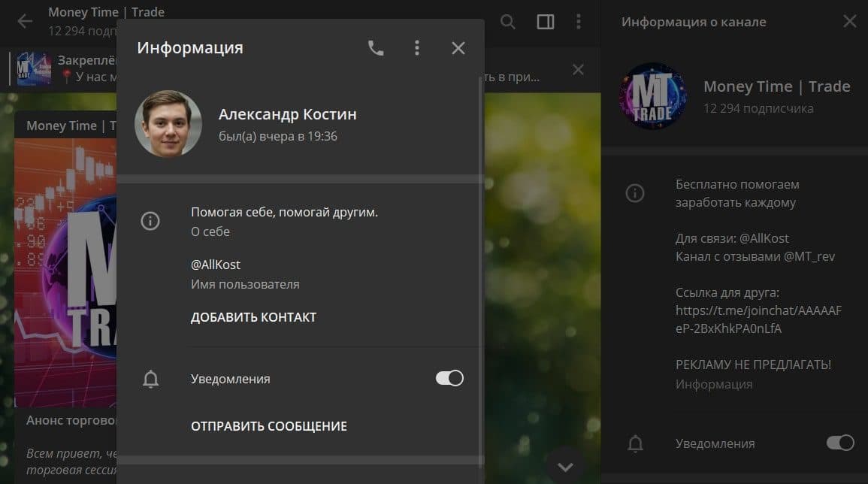This screenshot has width=868, height=484.
Task: Hide the pinned message bar
Action: [578, 70]
